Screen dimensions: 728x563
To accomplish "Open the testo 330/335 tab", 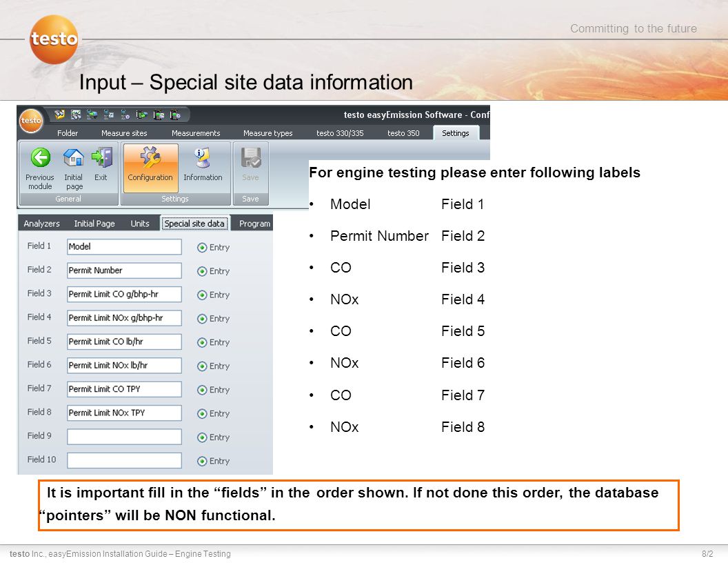I will (x=340, y=133).
